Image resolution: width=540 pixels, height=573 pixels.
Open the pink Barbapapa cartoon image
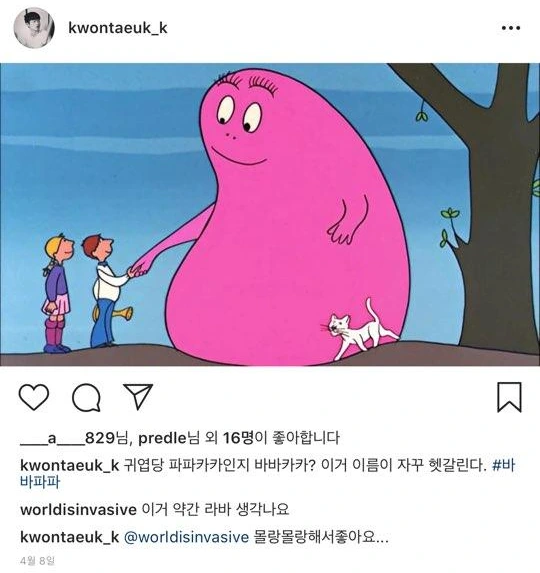270,215
